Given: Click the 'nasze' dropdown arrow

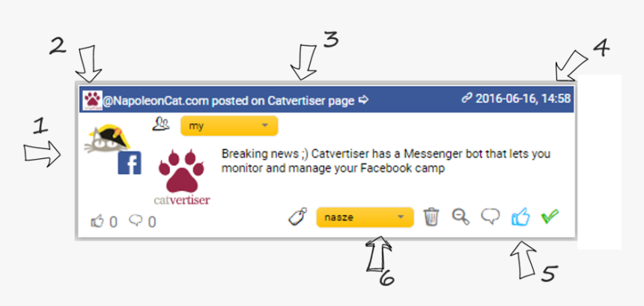Looking at the screenshot, I should click(x=401, y=217).
